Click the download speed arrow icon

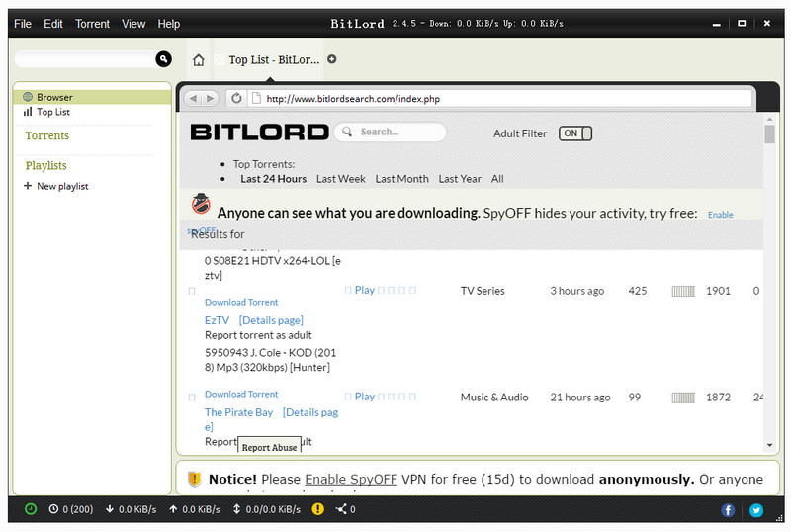(110, 509)
